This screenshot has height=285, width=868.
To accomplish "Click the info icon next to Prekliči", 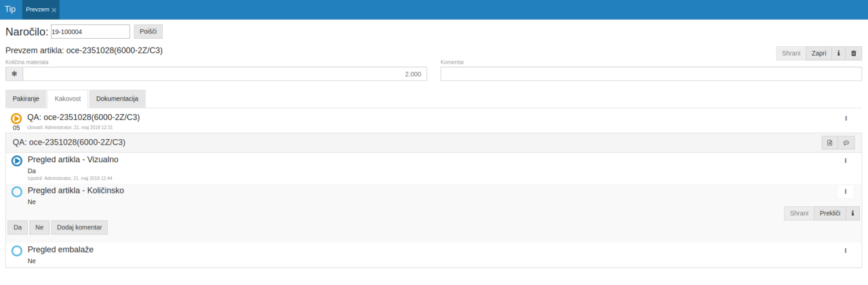I will pyautogui.click(x=852, y=213).
